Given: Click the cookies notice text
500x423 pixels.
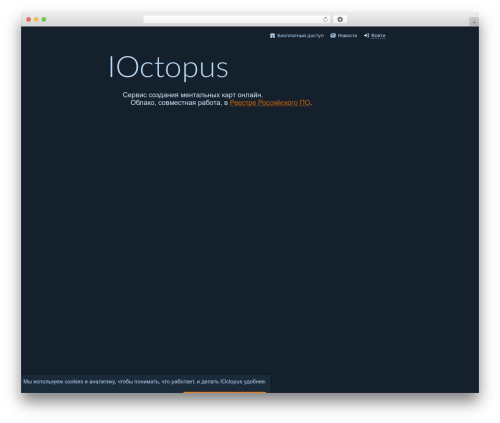Looking at the screenshot, I should point(145,382).
